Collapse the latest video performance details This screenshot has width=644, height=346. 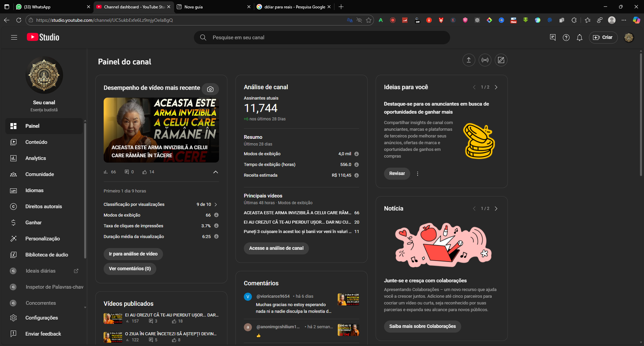tap(215, 172)
